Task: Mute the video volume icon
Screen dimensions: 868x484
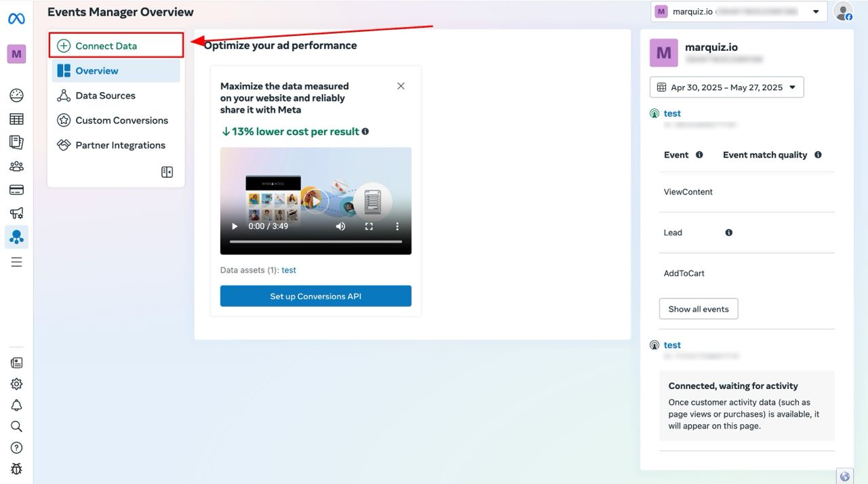Action: click(x=340, y=226)
